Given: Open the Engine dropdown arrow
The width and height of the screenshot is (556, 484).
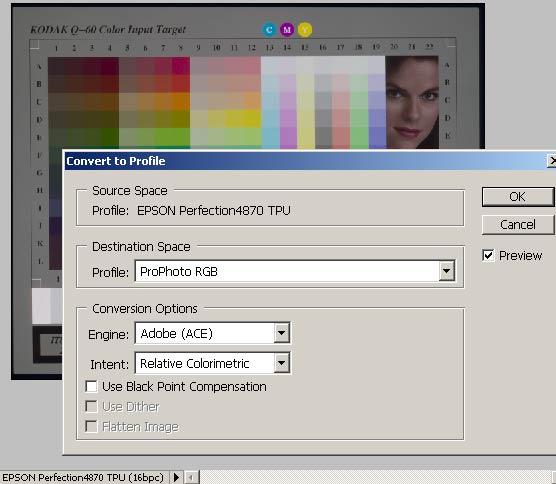Looking at the screenshot, I should coord(282,333).
